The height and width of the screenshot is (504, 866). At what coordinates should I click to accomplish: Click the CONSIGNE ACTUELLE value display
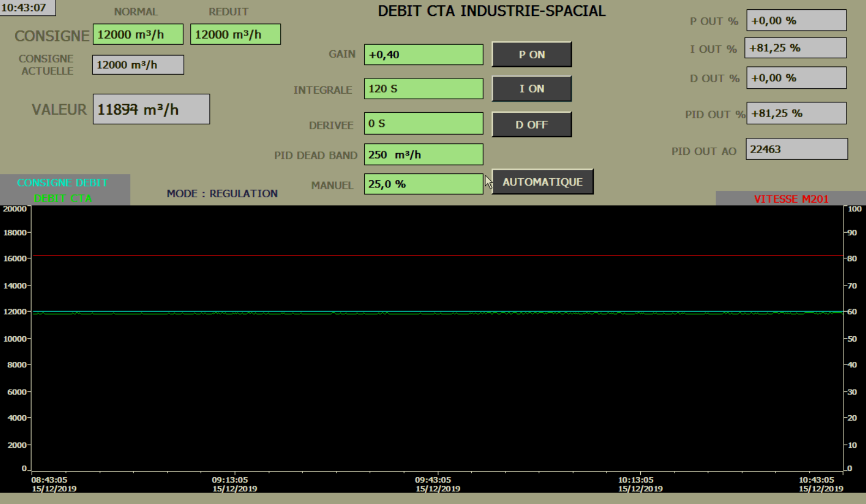(x=138, y=65)
